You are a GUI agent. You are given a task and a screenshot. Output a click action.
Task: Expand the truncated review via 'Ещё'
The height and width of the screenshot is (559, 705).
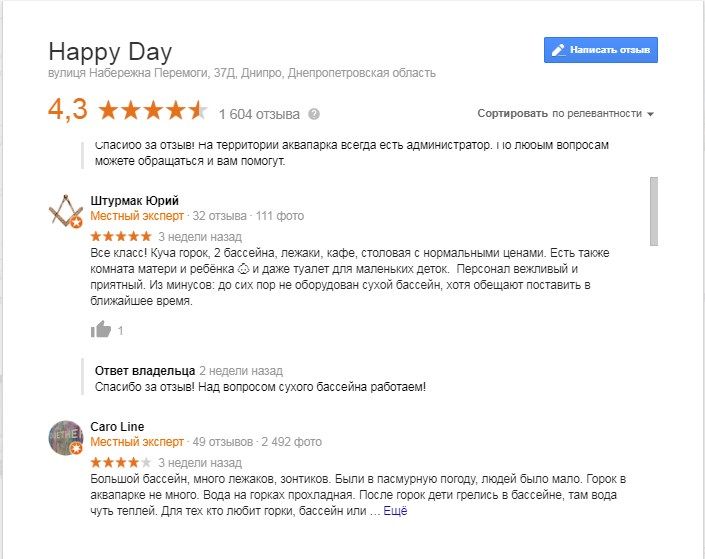396,511
